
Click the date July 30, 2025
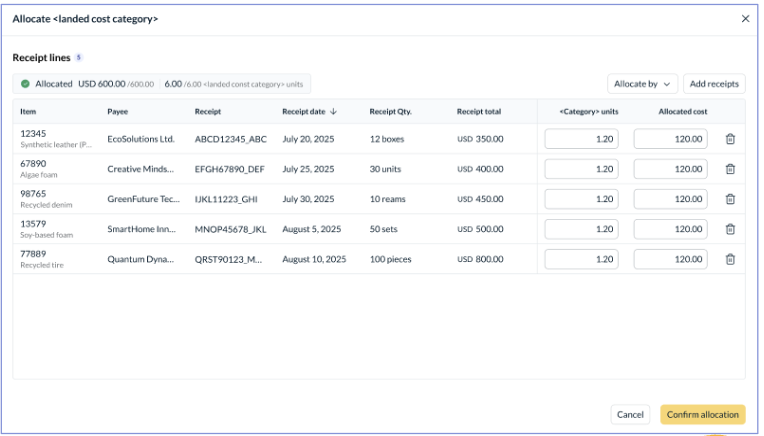coord(308,199)
